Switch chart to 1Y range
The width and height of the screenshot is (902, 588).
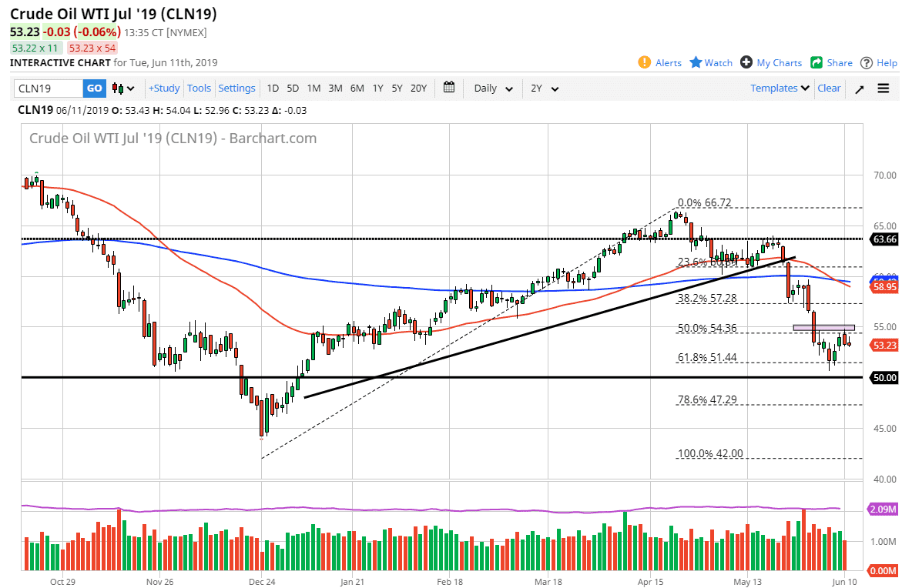pos(377,89)
